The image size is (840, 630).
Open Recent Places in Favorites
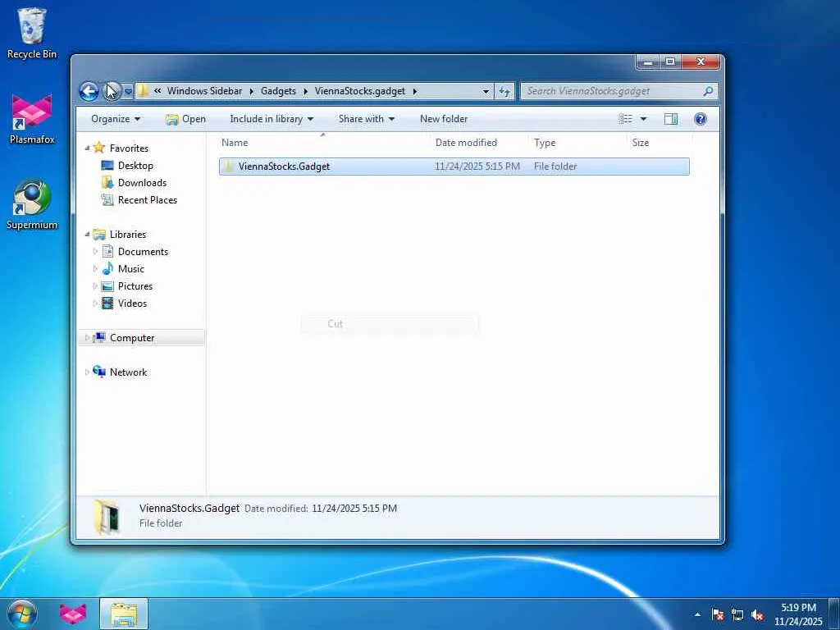pyautogui.click(x=148, y=200)
